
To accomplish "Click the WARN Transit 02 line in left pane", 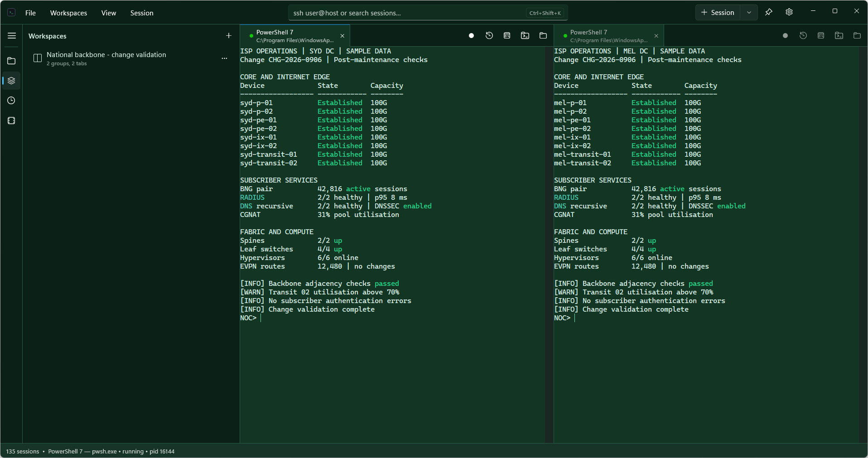I will pos(320,292).
